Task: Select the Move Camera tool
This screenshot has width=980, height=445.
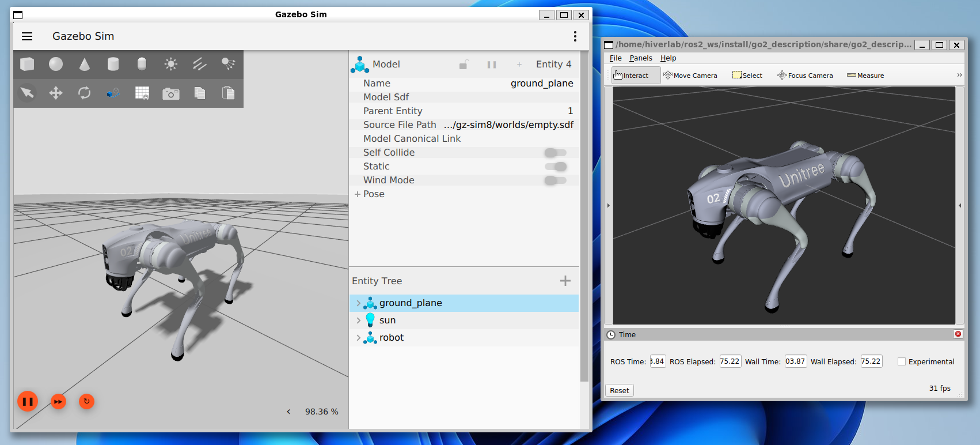Action: click(x=690, y=75)
